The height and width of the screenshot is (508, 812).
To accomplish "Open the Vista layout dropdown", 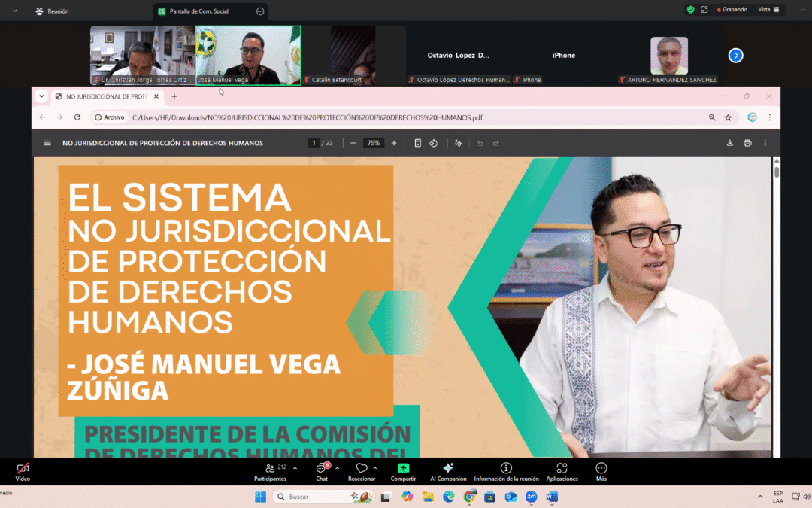I will pyautogui.click(x=768, y=10).
